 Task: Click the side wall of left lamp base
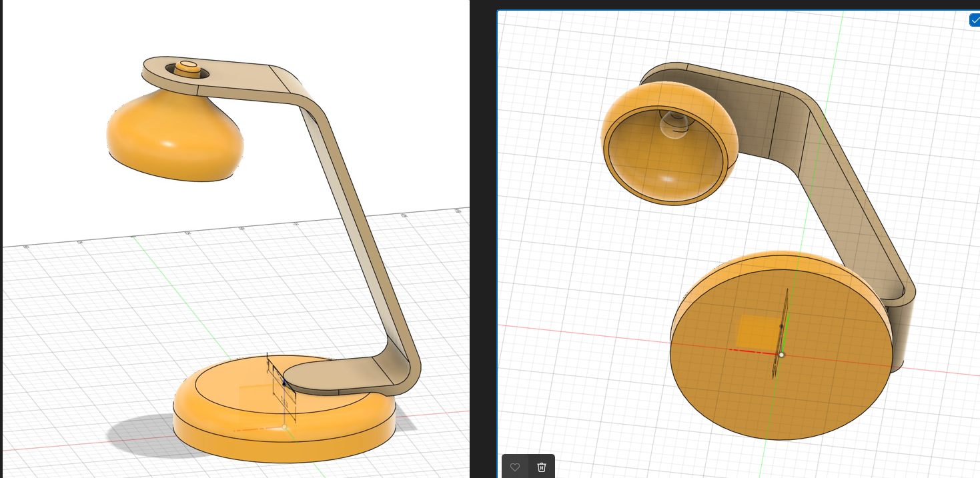coord(280,443)
